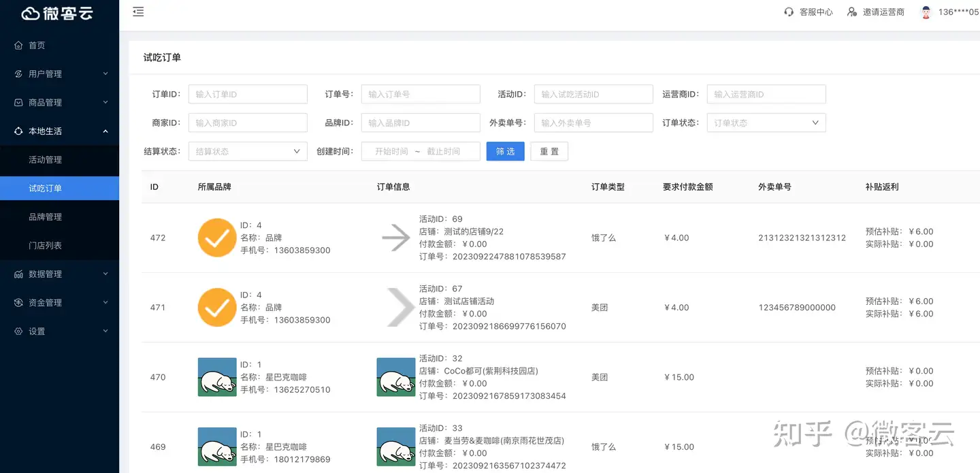Image resolution: width=980 pixels, height=473 pixels.
Task: Click the 设置 gear icon
Action: click(18, 331)
